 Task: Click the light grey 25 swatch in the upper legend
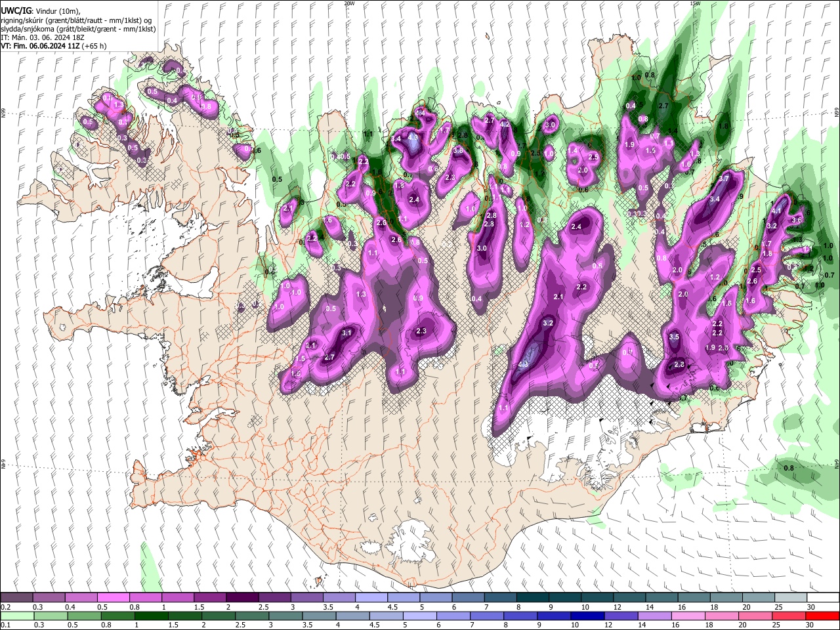point(791,598)
